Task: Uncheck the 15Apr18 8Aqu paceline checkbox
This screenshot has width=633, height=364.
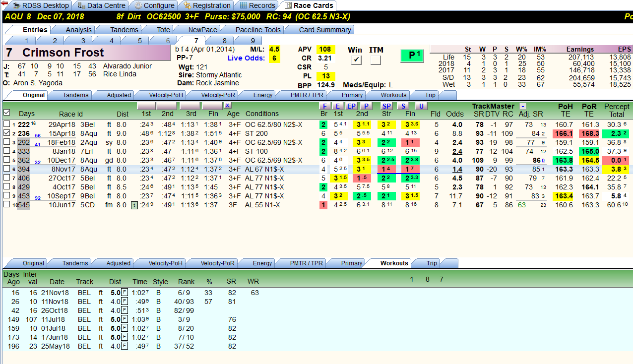Action: (x=7, y=133)
